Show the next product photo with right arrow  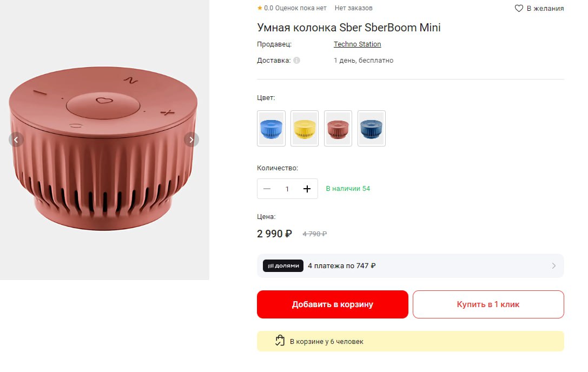coord(191,139)
